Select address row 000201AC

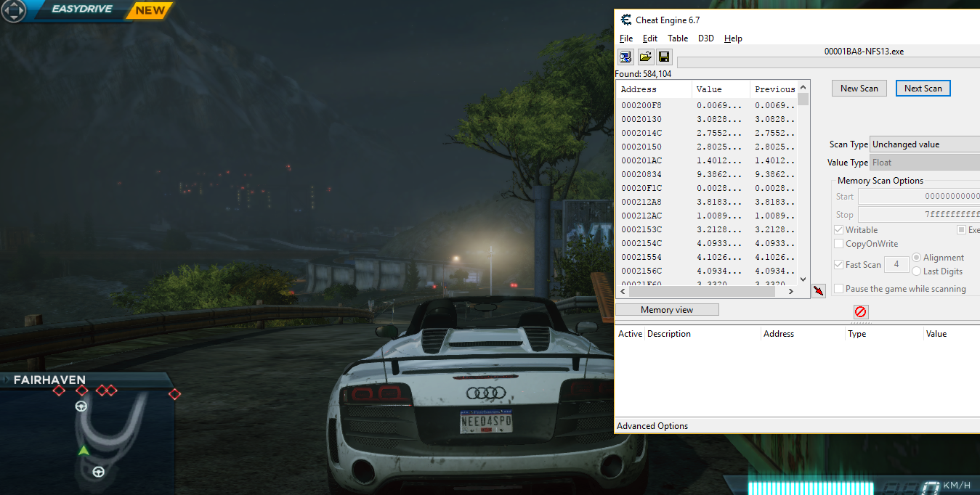click(x=706, y=160)
